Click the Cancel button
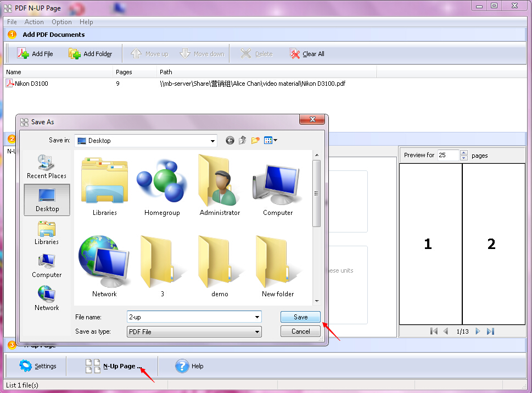Screen dimensions: 532x393 pyautogui.click(x=300, y=331)
